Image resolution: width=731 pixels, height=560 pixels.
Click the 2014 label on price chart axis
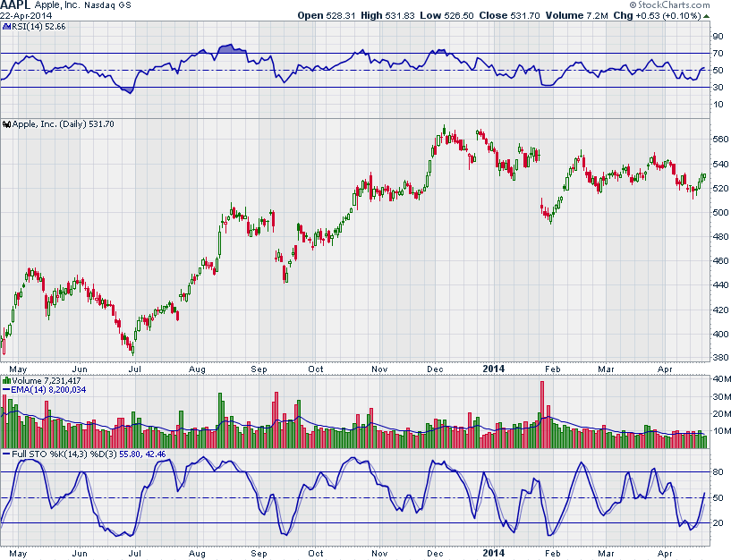(x=493, y=369)
